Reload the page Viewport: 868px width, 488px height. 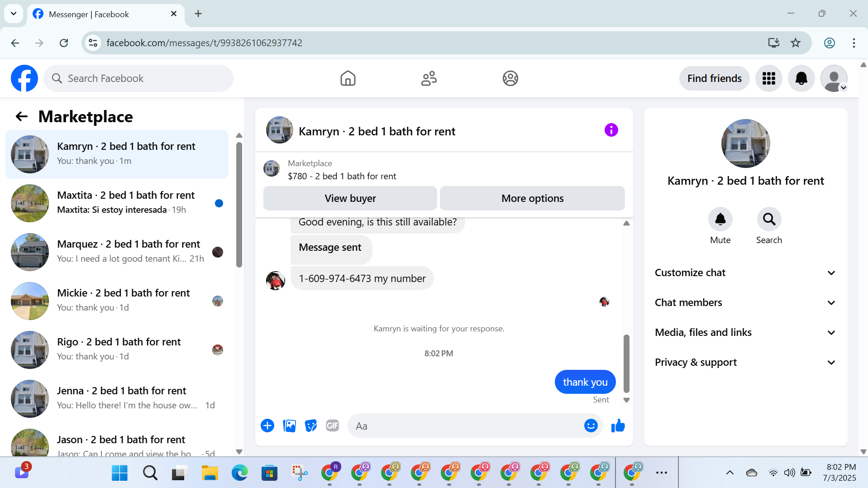coord(64,43)
